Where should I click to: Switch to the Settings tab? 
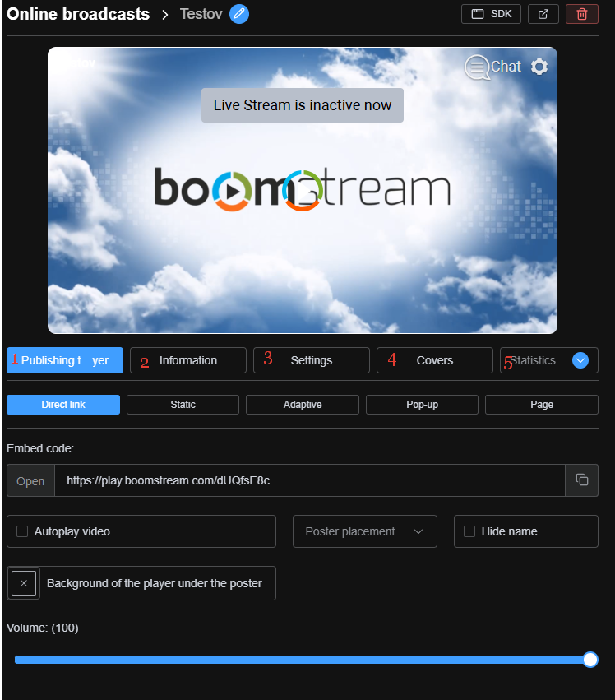(311, 360)
